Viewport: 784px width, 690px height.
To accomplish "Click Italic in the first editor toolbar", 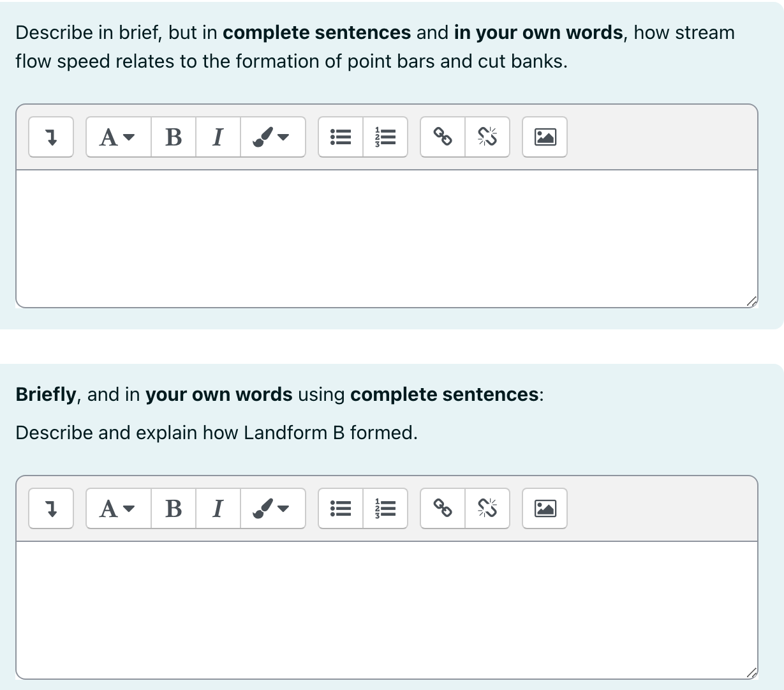I will 217,137.
